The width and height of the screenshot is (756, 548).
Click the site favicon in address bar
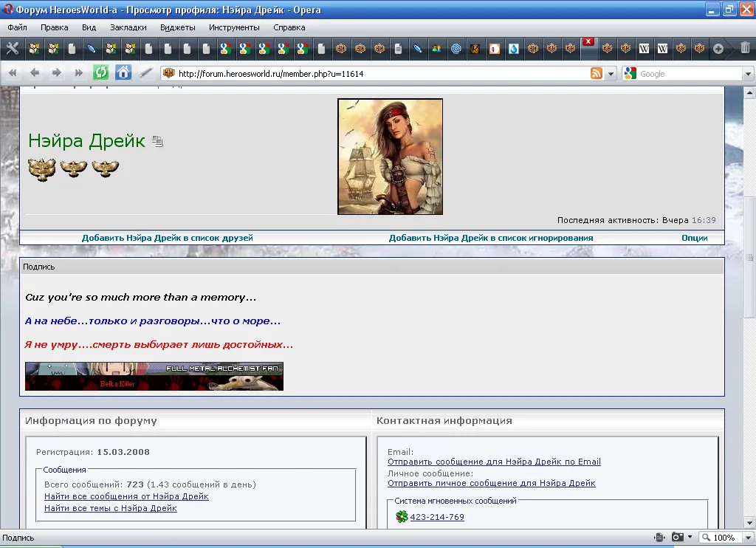pos(169,73)
